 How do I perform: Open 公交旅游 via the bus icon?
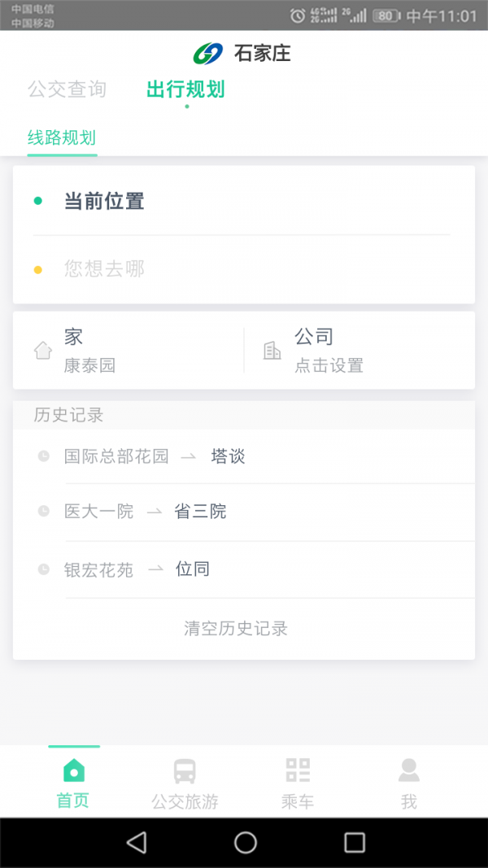[x=185, y=768]
